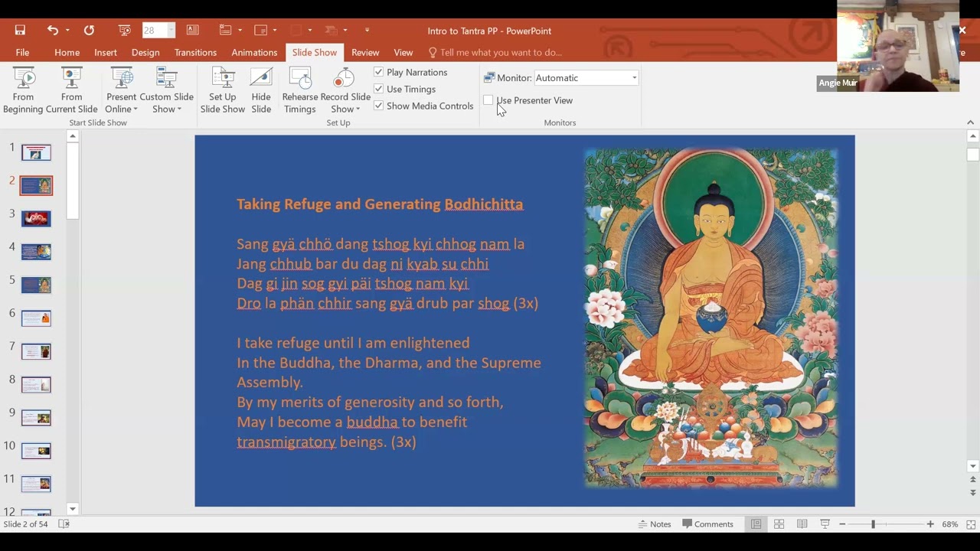Click the 68% zoom level

tap(950, 524)
